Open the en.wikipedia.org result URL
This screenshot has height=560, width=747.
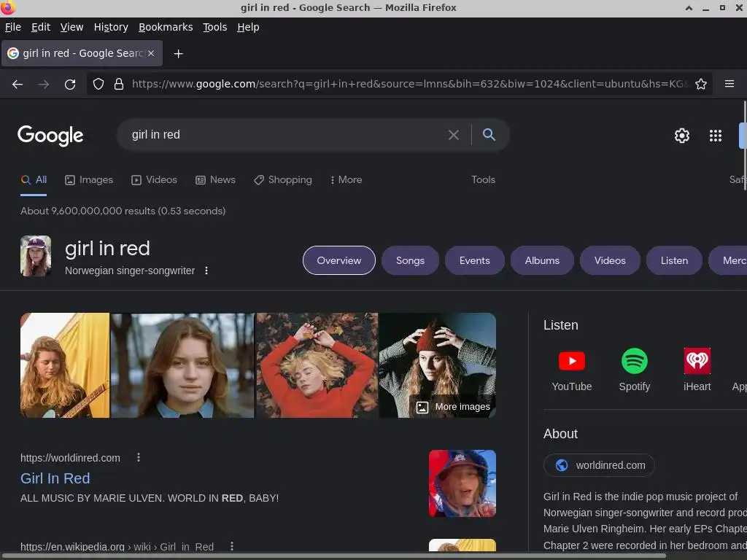tap(117, 547)
